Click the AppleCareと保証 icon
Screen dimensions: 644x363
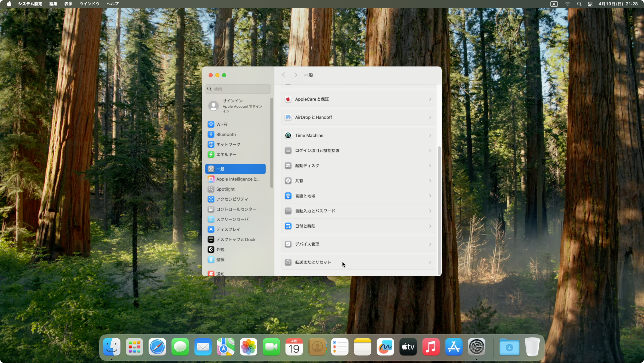tap(288, 99)
